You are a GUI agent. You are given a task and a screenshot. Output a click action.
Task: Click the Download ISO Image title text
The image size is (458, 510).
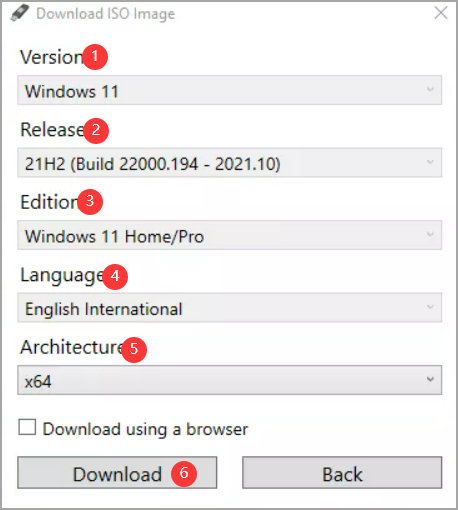point(106,14)
